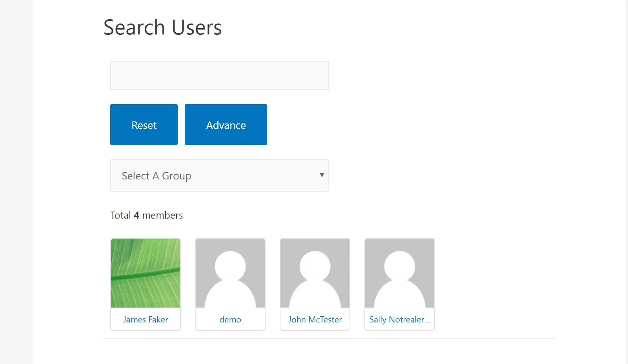Click Sally Notrealer's avatar placeholder
Viewport: 628px width, 364px height.
click(400, 273)
